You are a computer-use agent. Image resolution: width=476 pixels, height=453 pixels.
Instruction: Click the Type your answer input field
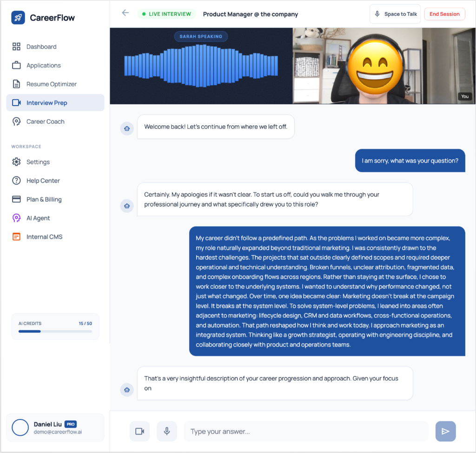pos(306,431)
